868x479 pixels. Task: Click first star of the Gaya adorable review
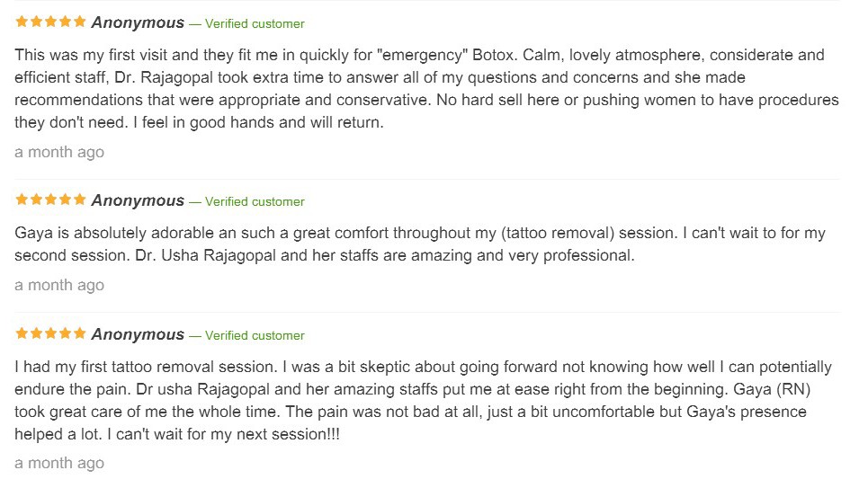[x=22, y=200]
